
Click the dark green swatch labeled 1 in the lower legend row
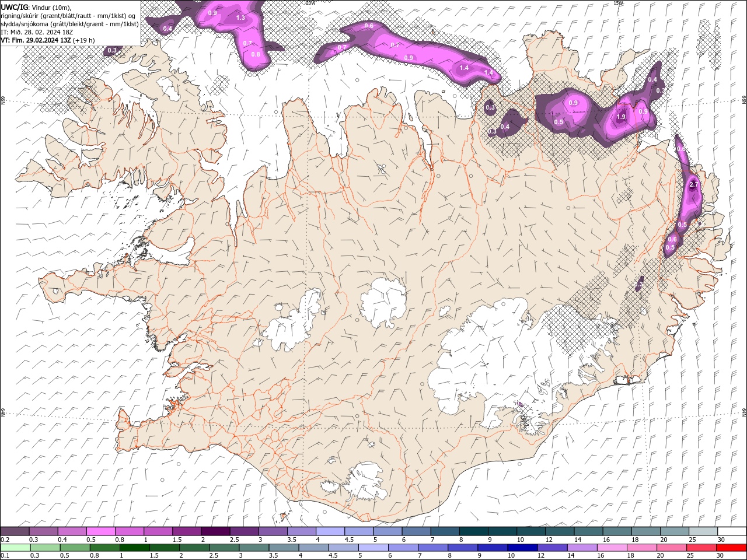pyautogui.click(x=134, y=548)
